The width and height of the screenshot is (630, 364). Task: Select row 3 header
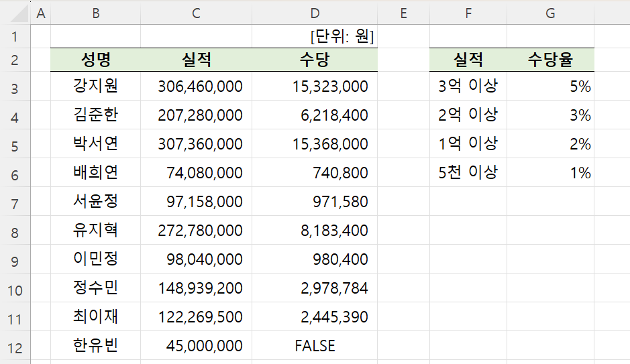15,86
